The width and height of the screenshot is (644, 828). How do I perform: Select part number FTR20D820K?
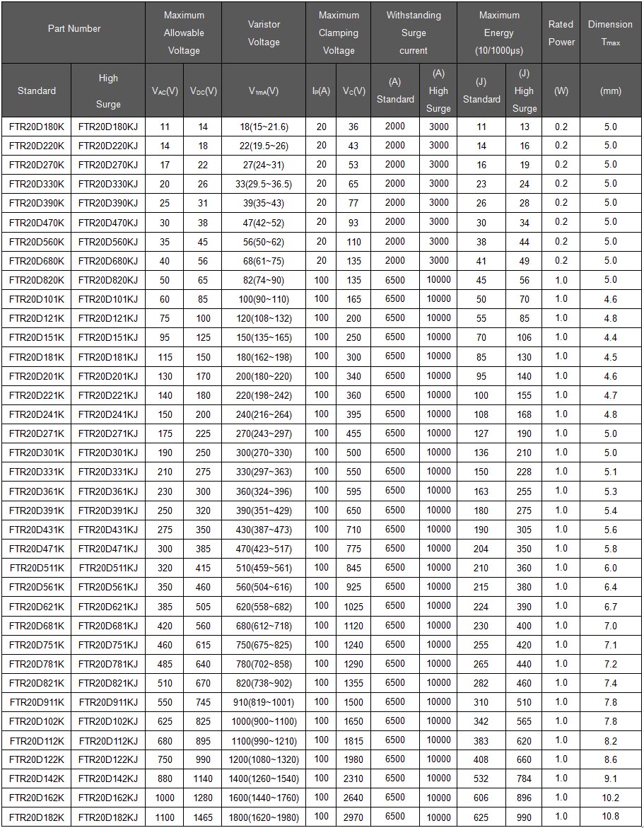37,280
